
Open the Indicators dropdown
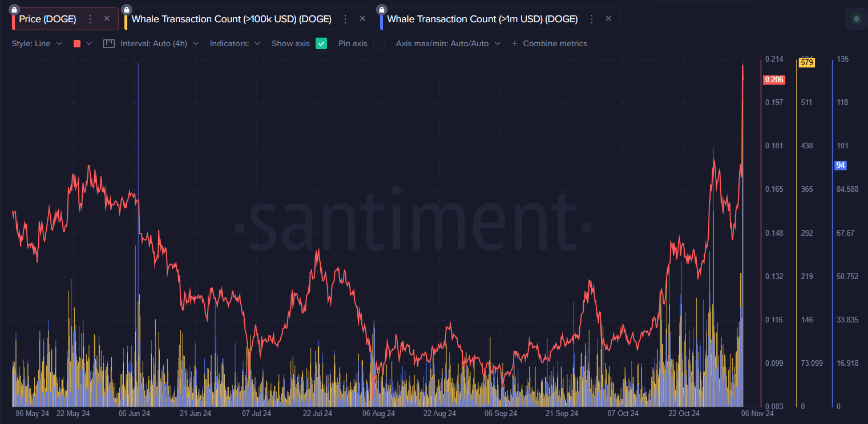[235, 43]
